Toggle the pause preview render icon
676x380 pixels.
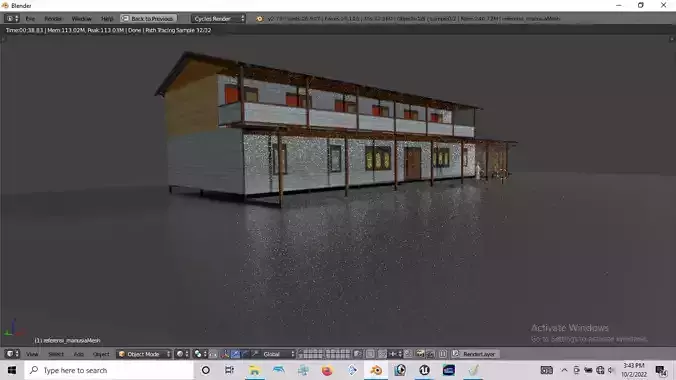(443, 354)
